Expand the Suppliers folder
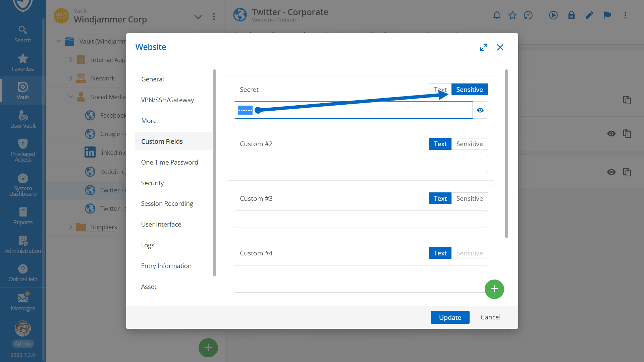644x362 pixels. coord(70,227)
